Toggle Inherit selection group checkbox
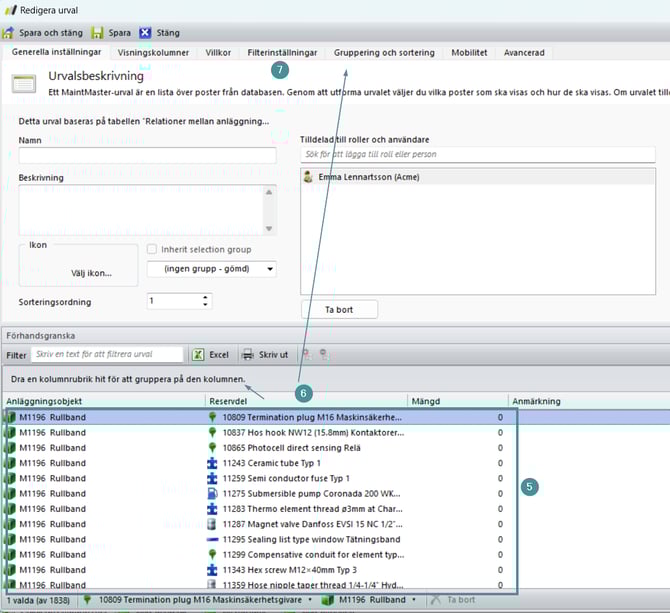The height and width of the screenshot is (613, 670). (x=152, y=249)
